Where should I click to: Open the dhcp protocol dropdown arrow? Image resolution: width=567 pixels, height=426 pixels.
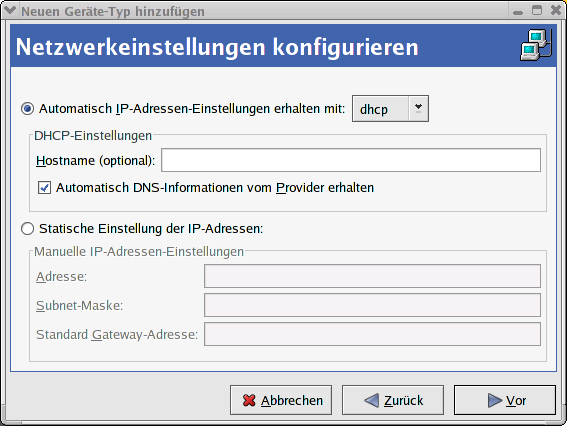point(418,108)
